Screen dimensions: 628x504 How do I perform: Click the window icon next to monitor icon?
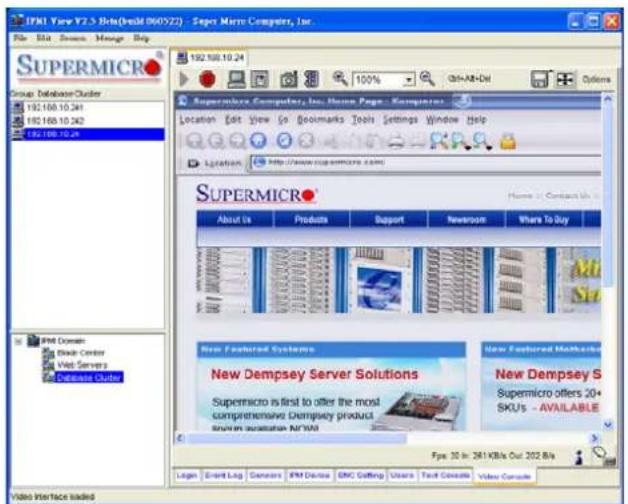click(260, 79)
